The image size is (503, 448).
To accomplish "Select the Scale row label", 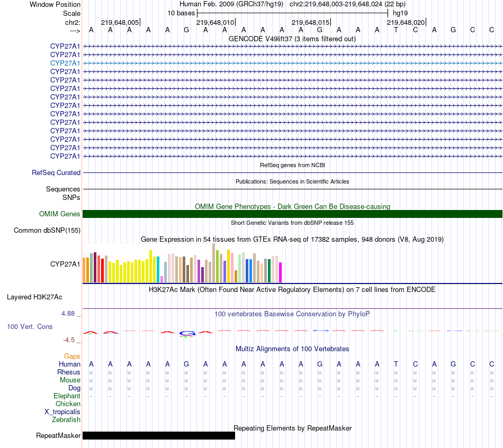I will point(71,13).
